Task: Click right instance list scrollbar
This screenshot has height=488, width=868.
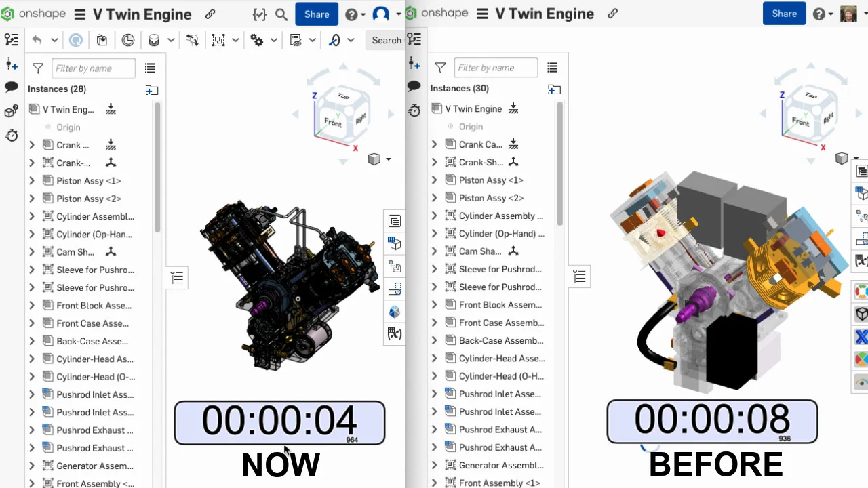Action: click(560, 163)
